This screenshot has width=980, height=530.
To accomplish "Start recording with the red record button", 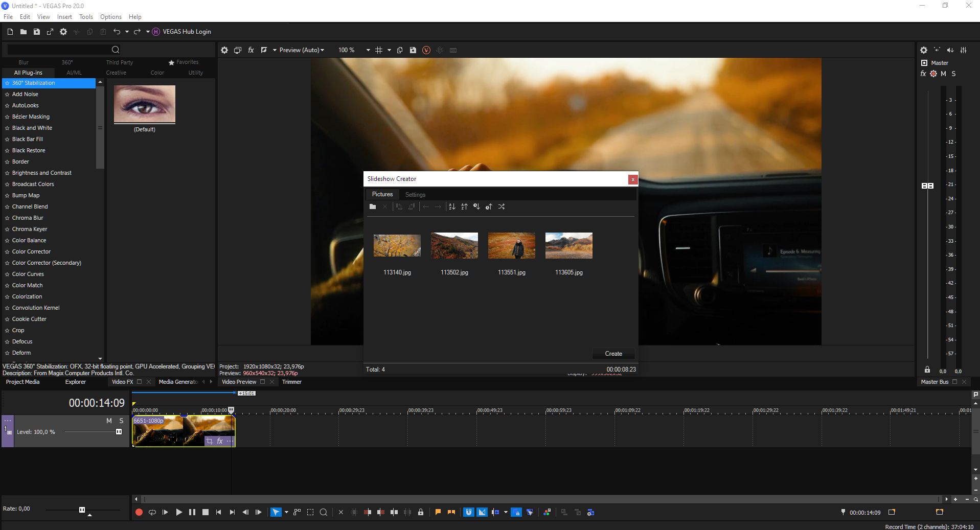I will point(139,512).
